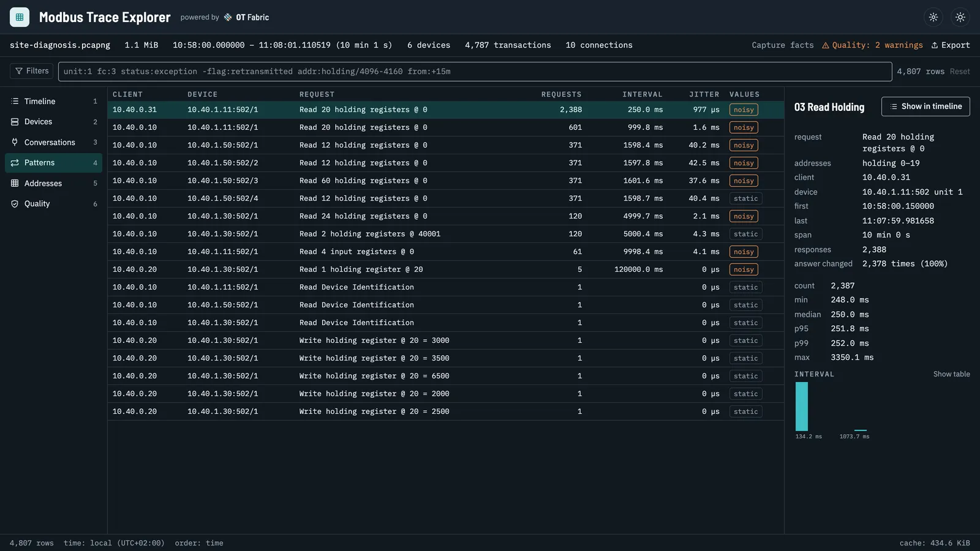Show the interval table
Image resolution: width=980 pixels, height=551 pixels.
(x=951, y=374)
